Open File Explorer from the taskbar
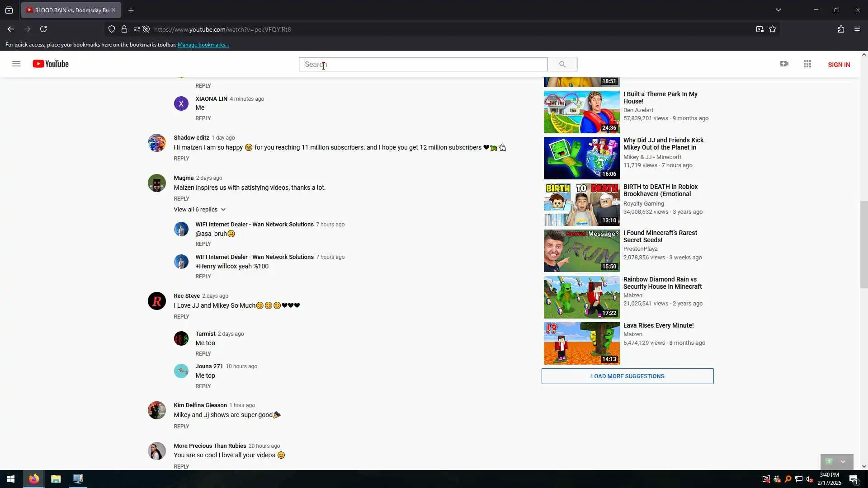868x488 pixels. 56,479
